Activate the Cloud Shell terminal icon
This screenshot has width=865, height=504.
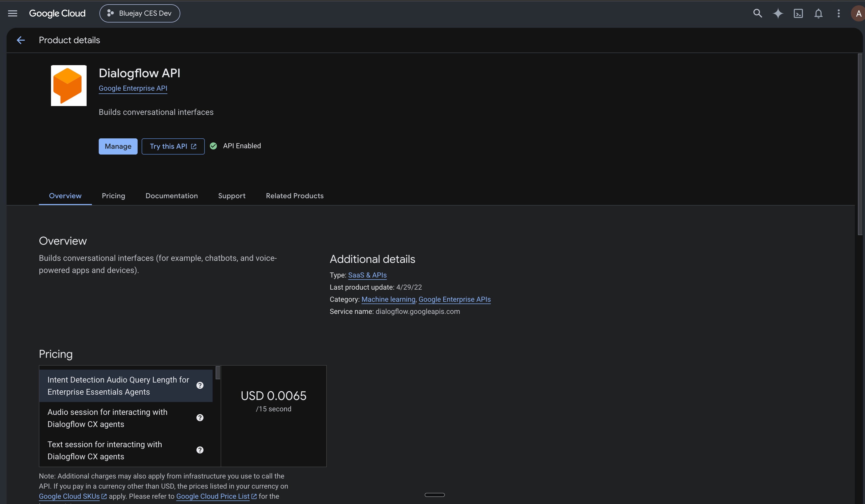click(x=798, y=13)
